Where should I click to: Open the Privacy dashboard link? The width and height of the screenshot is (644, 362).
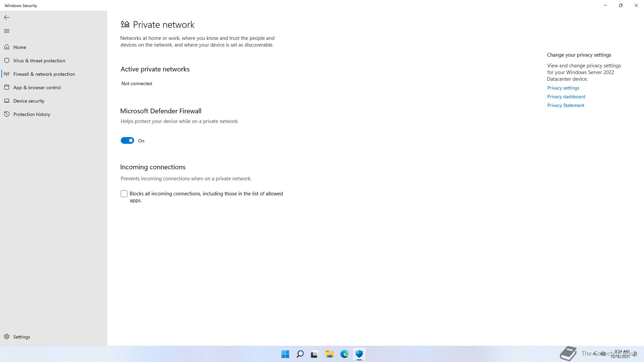tap(566, 97)
